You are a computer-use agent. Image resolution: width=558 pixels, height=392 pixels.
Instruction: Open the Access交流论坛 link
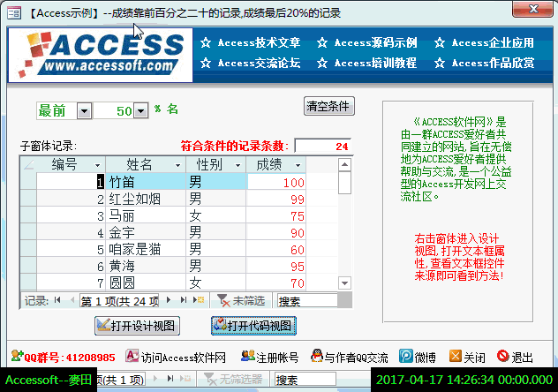point(259,63)
